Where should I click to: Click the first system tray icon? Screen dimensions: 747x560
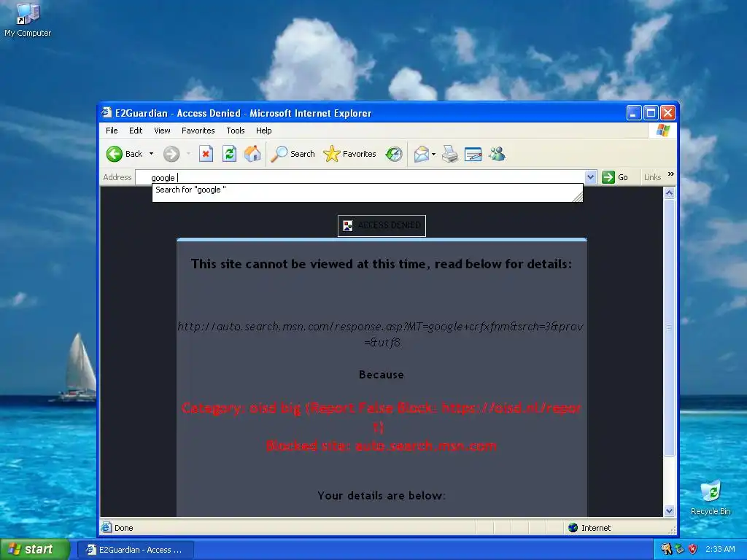666,550
